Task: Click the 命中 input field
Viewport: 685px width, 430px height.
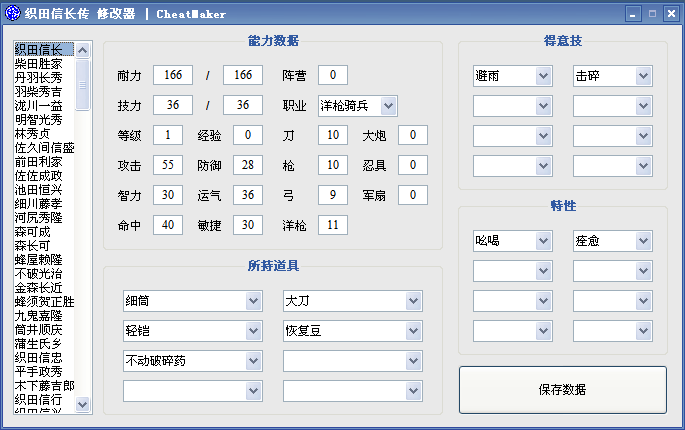Action: point(168,225)
